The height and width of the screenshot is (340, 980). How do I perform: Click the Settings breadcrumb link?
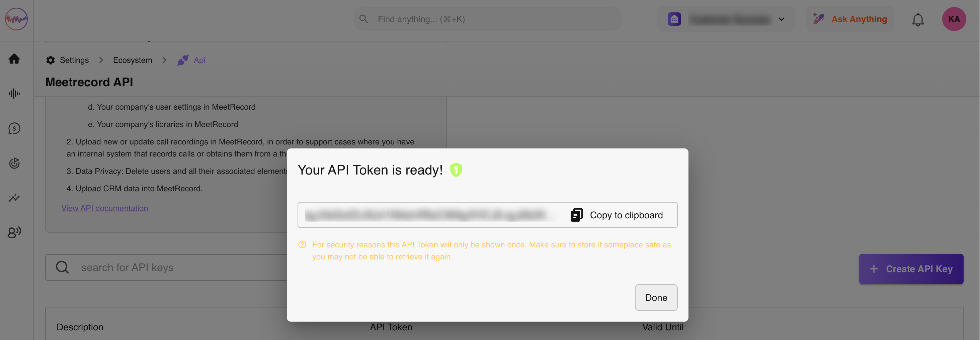(74, 60)
